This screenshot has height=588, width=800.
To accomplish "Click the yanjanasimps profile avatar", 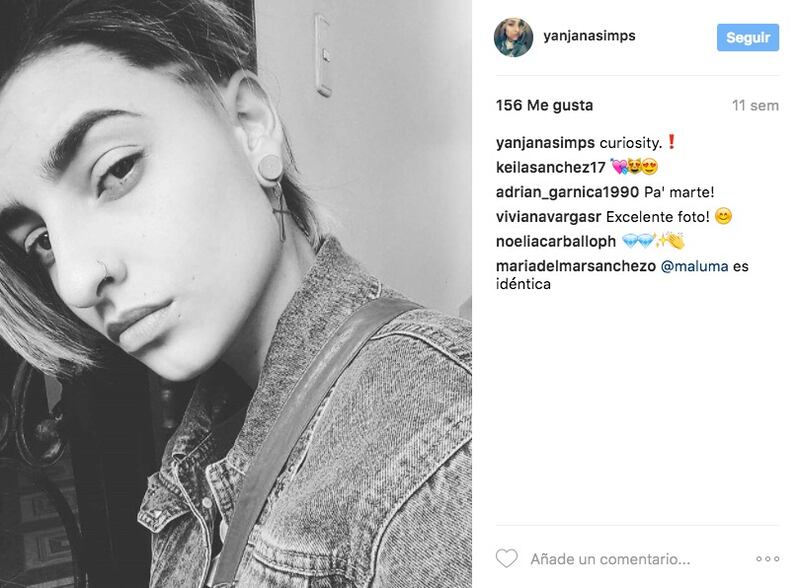I will (513, 37).
